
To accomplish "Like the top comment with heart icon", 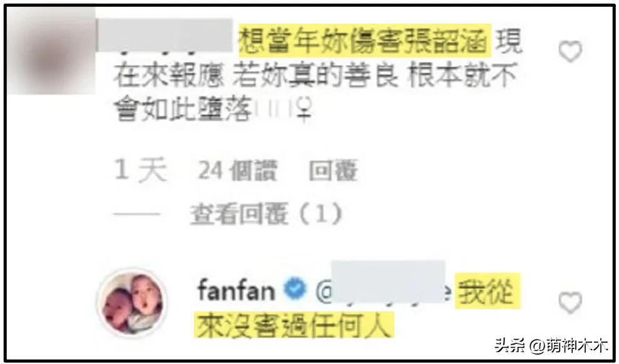I will (570, 51).
